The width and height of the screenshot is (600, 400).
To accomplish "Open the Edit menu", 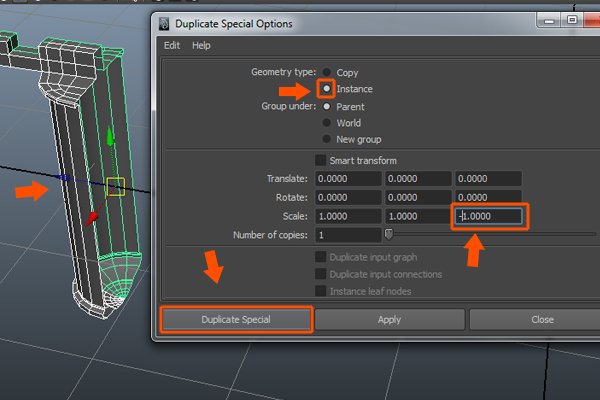I will (x=172, y=45).
